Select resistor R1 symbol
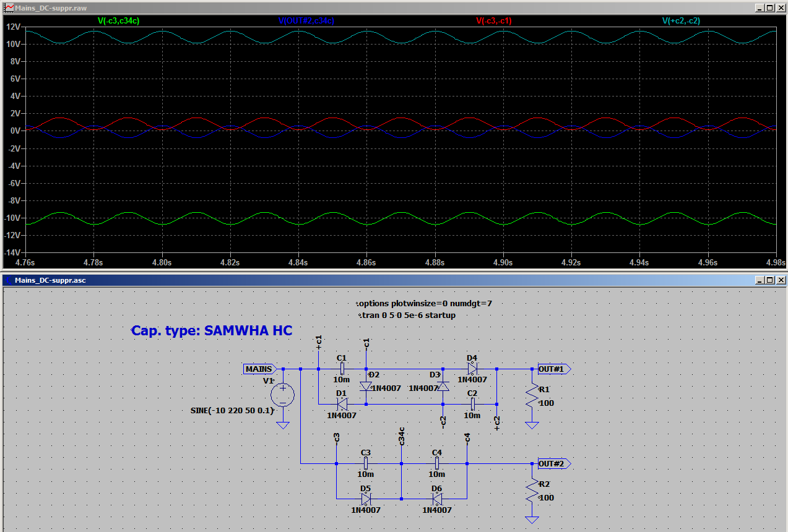The height and width of the screenshot is (532, 788). click(531, 397)
